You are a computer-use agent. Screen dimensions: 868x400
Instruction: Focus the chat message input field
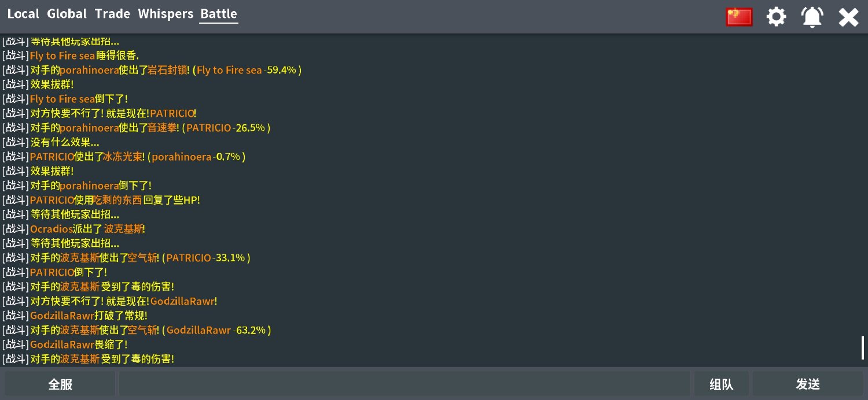(404, 384)
